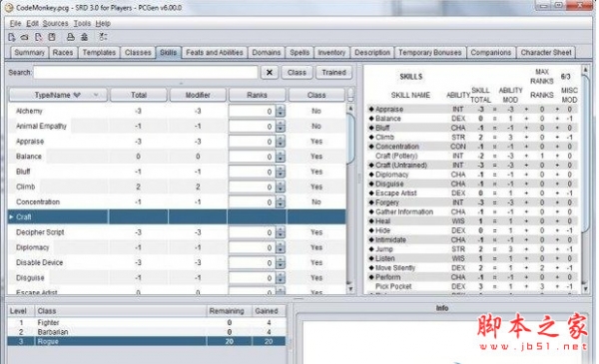
Task: Click the Class filter button
Action: (297, 73)
